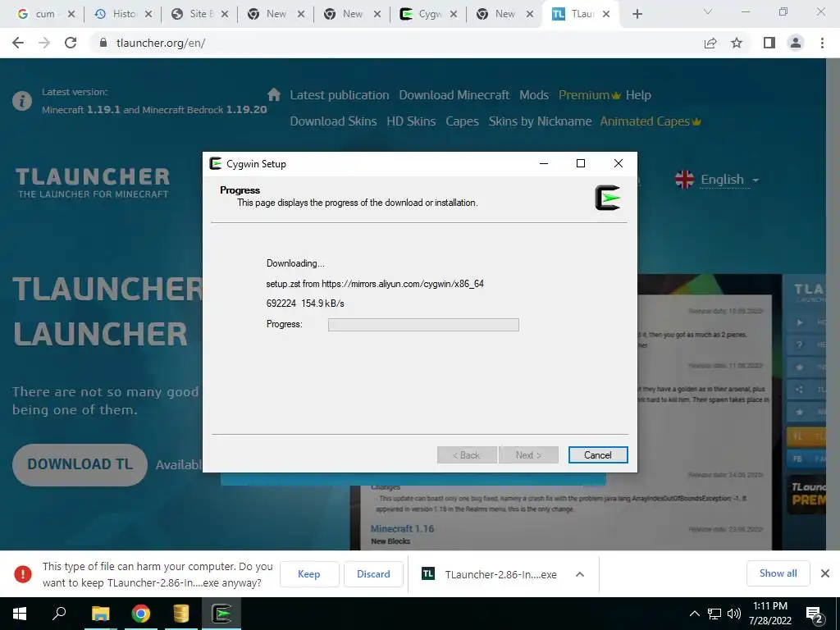Open File Explorer from the taskbar

point(100,614)
